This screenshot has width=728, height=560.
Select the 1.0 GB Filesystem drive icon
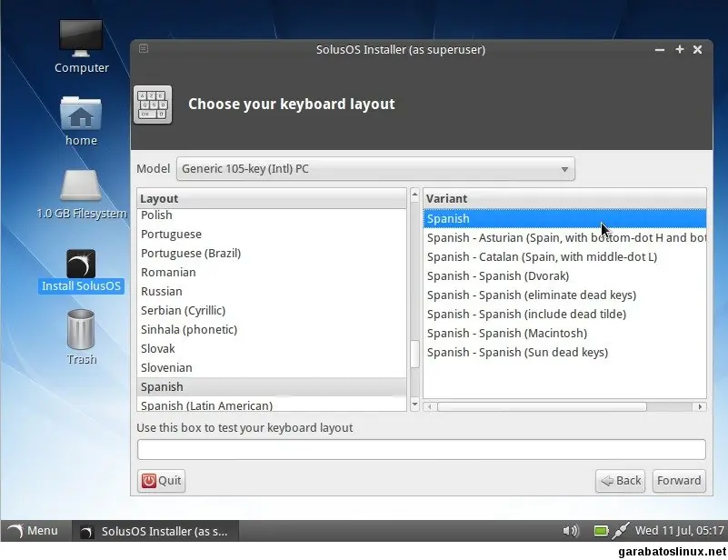point(81,195)
